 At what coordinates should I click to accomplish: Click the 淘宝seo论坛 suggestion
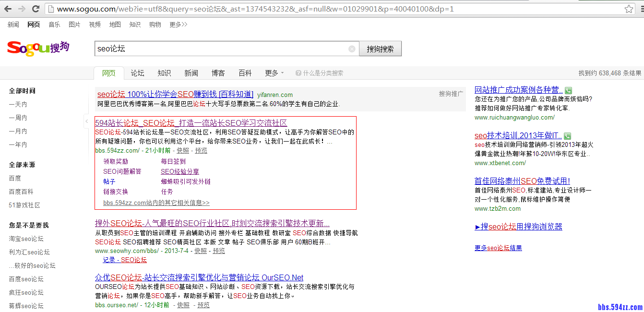(25, 239)
